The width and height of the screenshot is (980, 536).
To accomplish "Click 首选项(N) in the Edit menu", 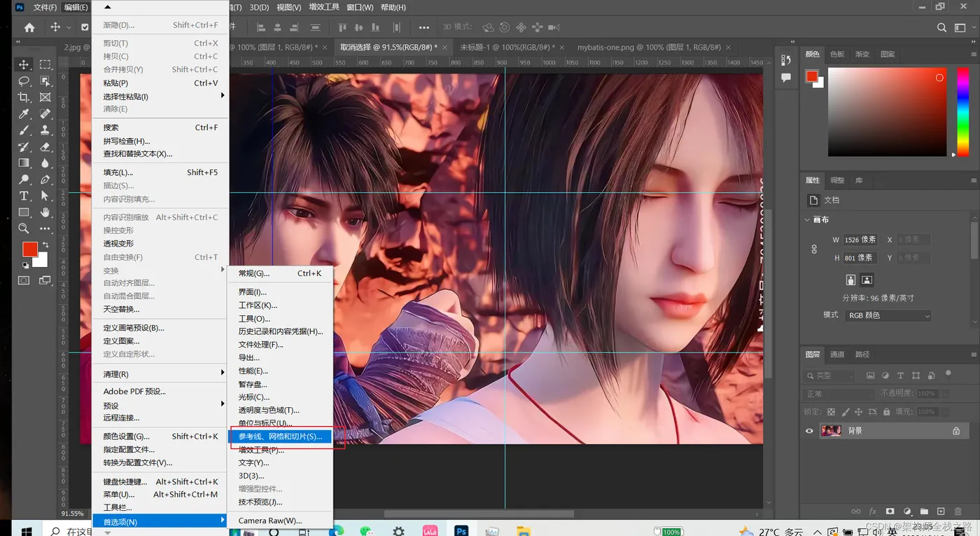I will click(x=160, y=521).
